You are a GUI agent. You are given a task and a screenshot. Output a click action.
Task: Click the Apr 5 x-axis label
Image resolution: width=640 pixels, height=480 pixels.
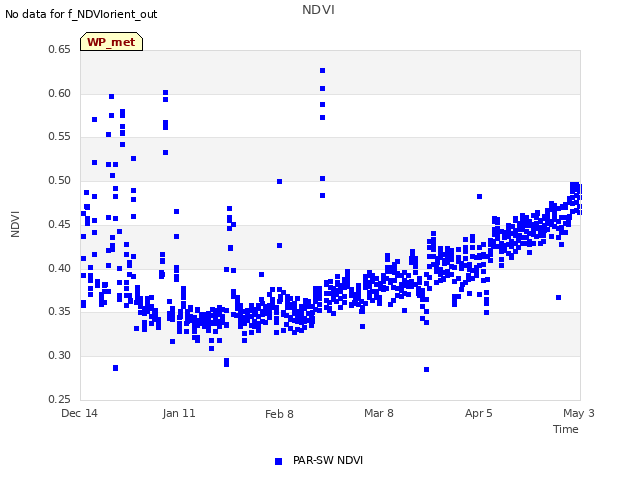tap(478, 413)
